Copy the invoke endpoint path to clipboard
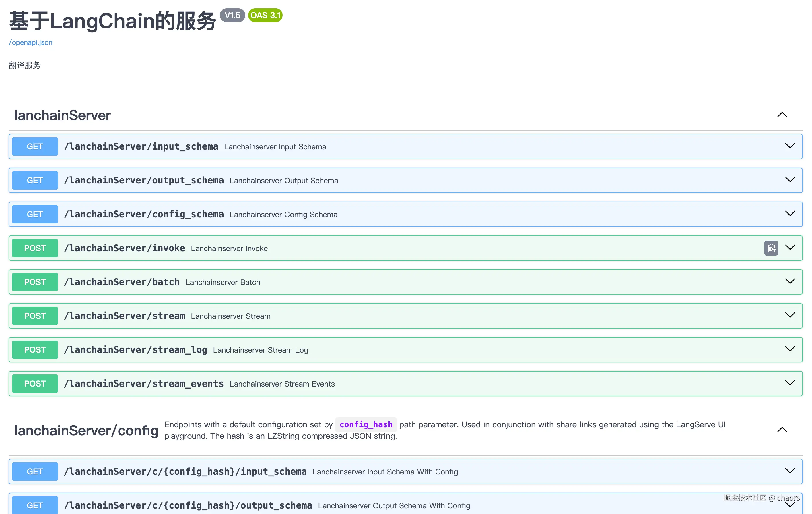Image resolution: width=812 pixels, height=514 pixels. [x=771, y=248]
